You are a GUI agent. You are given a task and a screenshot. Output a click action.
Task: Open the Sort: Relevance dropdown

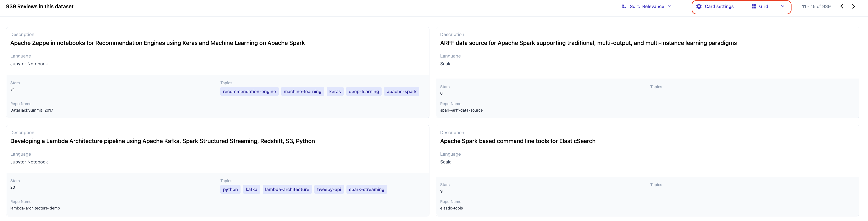pyautogui.click(x=647, y=7)
